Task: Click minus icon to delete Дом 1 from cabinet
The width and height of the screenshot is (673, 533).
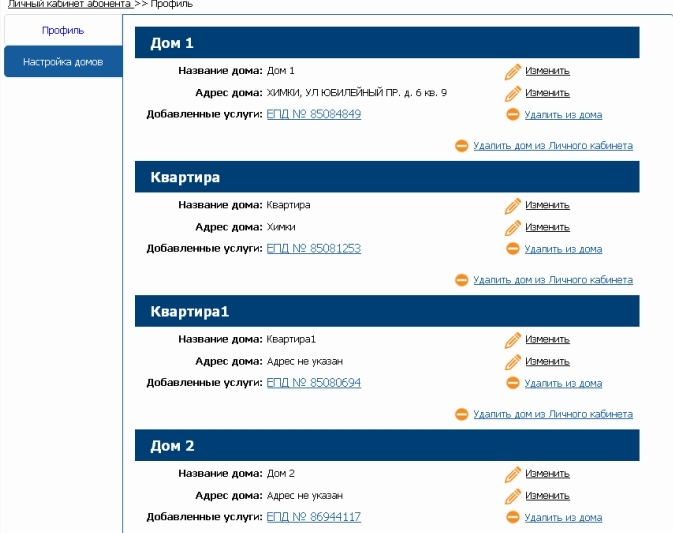Action: [x=461, y=146]
